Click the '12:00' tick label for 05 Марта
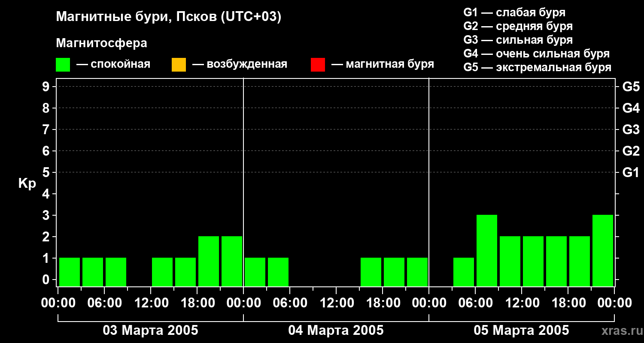The image size is (644, 343). pos(522,303)
